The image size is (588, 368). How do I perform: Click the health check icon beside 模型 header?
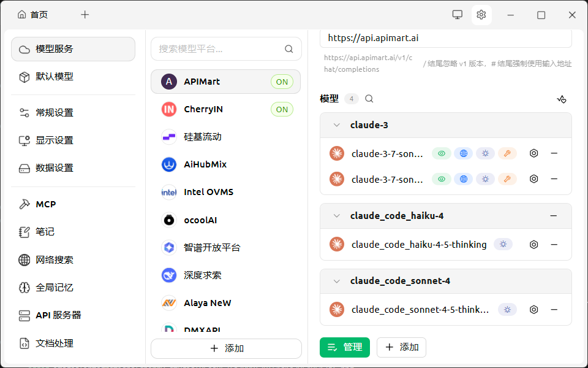(562, 99)
